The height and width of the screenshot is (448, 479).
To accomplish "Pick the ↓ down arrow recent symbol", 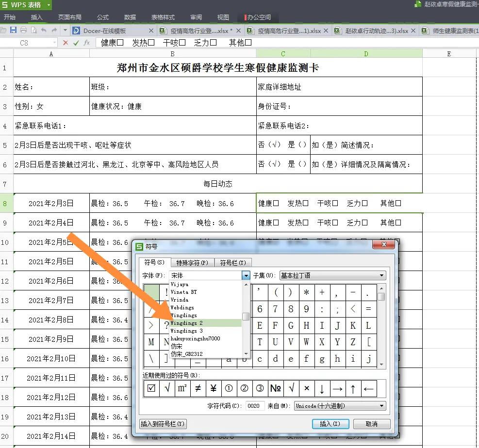I will click(322, 388).
